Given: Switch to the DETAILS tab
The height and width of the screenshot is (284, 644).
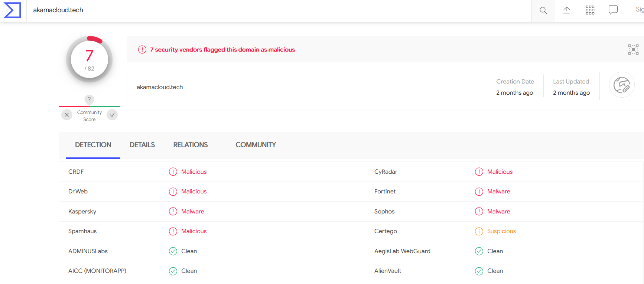Looking at the screenshot, I should (142, 145).
